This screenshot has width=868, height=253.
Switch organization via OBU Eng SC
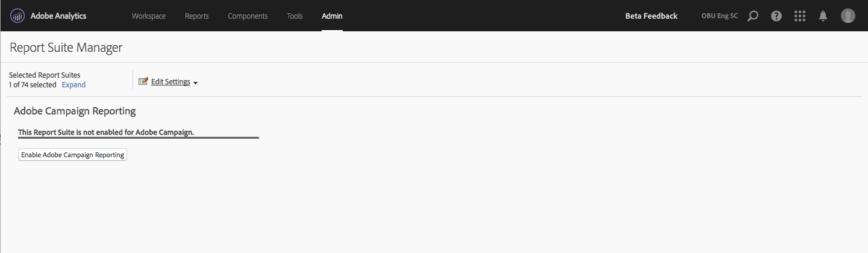[719, 16]
